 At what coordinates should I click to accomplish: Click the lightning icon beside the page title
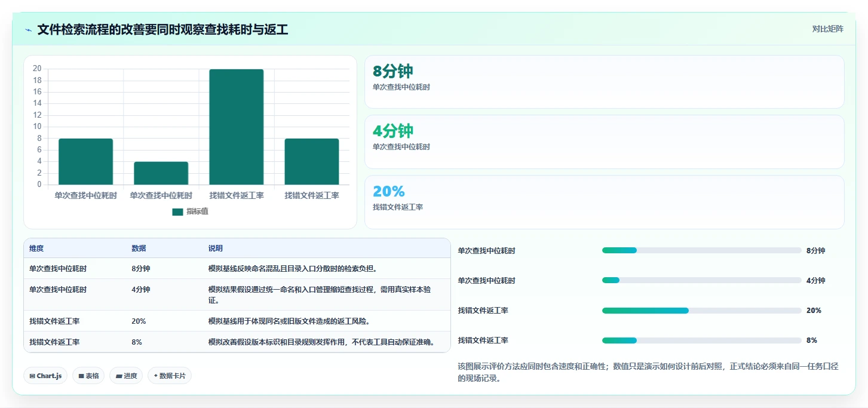click(28, 30)
